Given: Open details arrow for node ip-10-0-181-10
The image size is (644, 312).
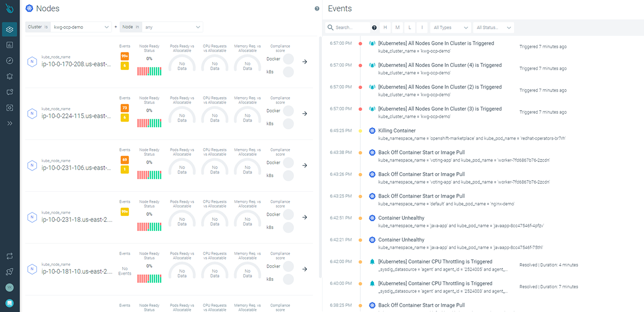Looking at the screenshot, I should click(x=304, y=269).
